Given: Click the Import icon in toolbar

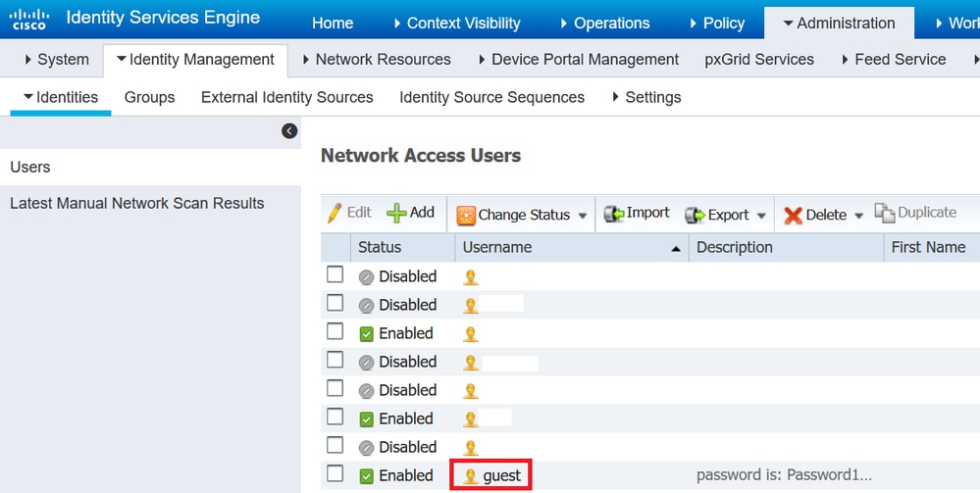Looking at the screenshot, I should pos(614,214).
